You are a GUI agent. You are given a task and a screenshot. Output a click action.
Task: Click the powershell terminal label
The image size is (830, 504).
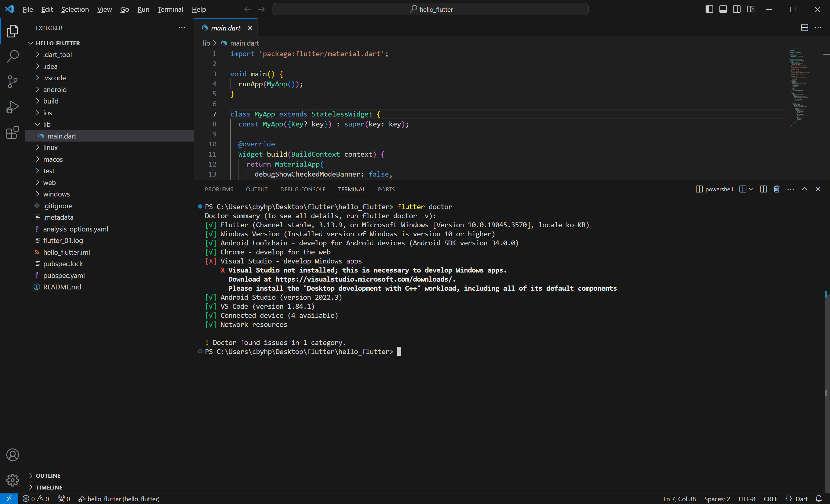714,189
